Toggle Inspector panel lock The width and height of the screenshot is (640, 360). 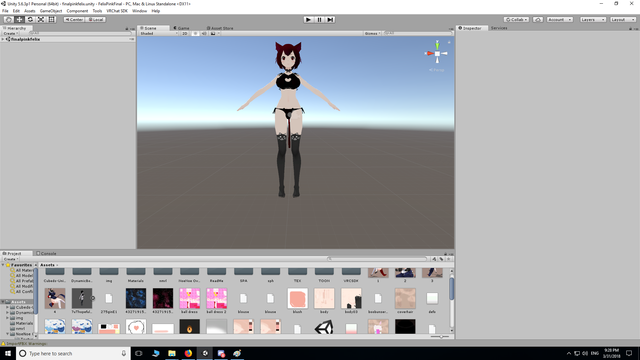tap(630, 29)
